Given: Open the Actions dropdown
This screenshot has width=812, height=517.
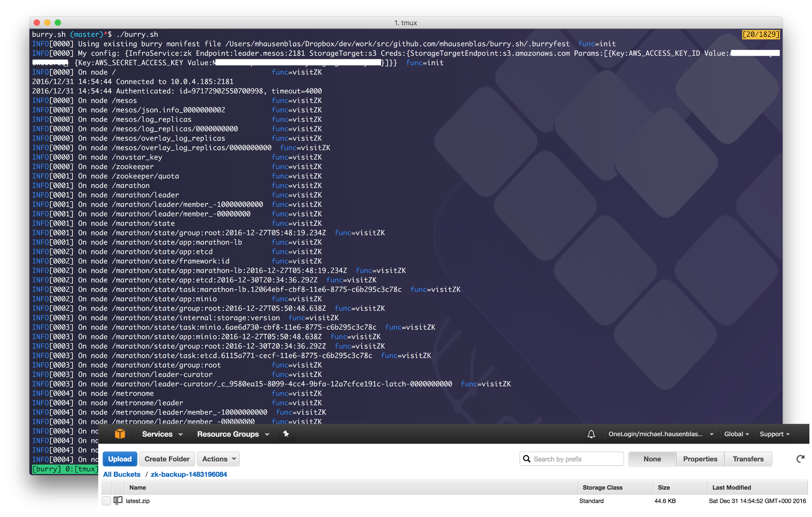Looking at the screenshot, I should pyautogui.click(x=219, y=459).
